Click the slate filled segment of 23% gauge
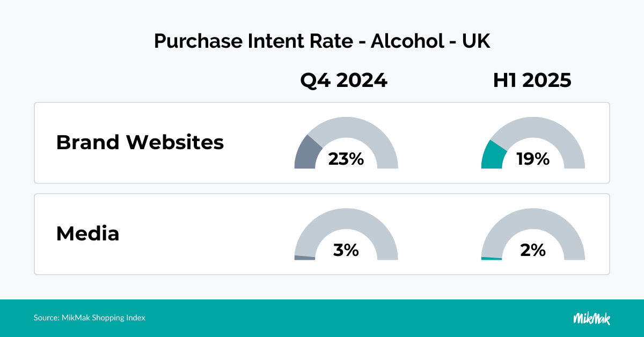 306,154
